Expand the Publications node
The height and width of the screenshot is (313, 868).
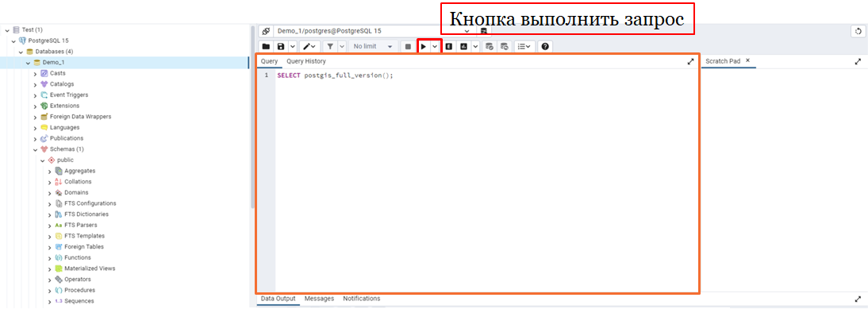[36, 138]
